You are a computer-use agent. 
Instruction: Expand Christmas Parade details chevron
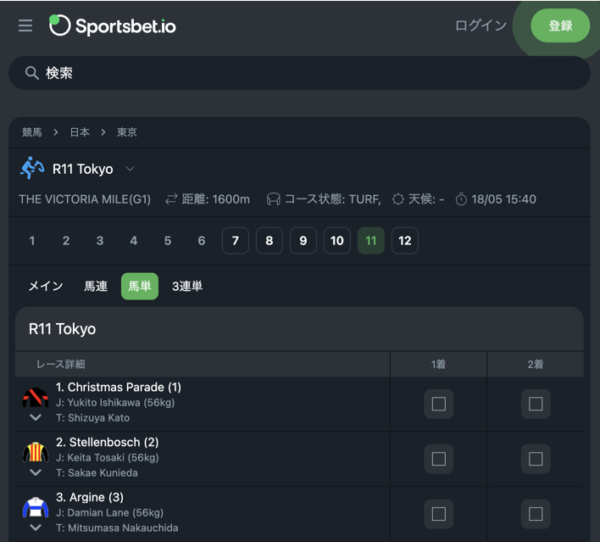[35, 417]
